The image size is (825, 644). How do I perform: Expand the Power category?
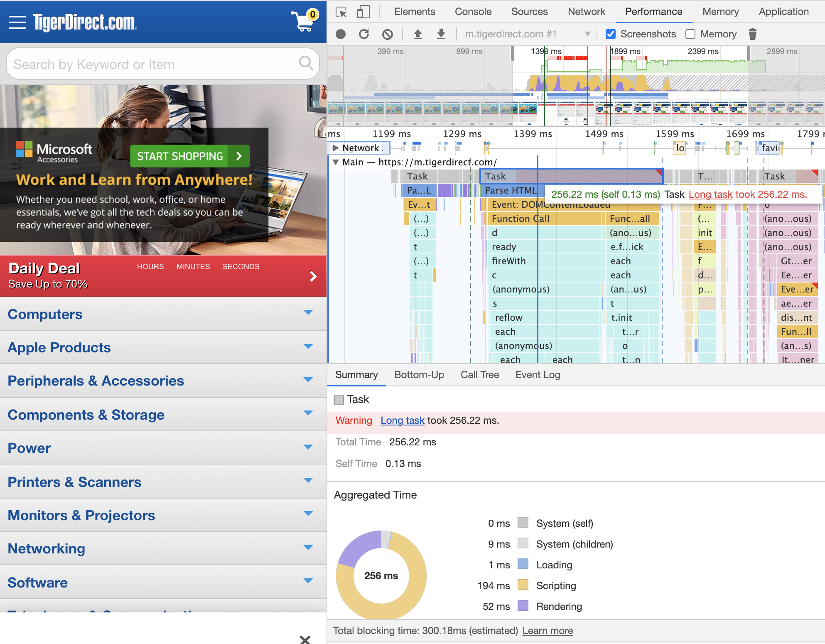click(163, 448)
